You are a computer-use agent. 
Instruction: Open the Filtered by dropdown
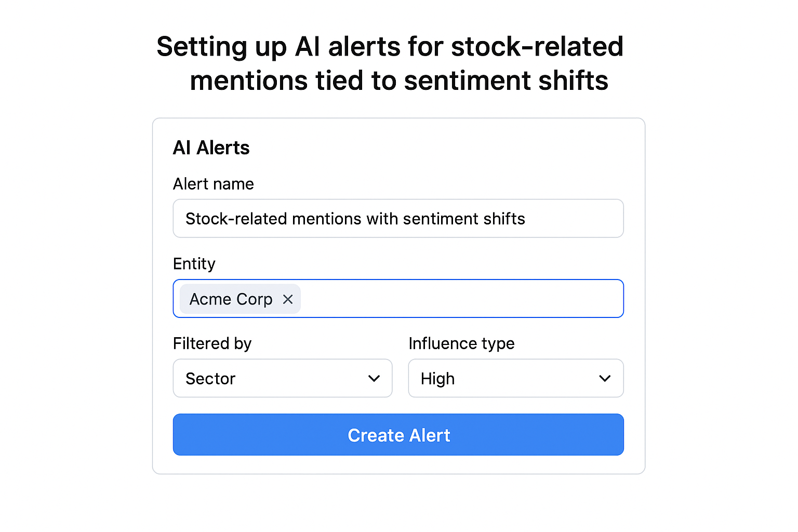coord(282,379)
